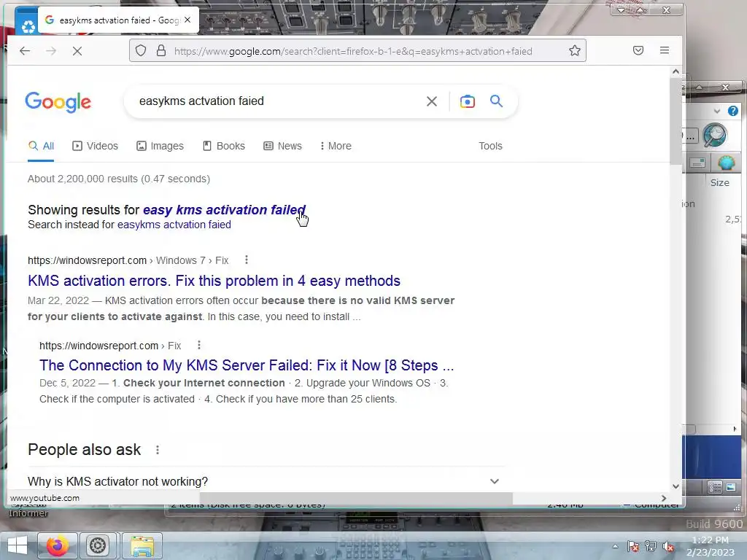The image size is (747, 560).
Task: Open options dots for first windowsreport result
Action: pos(247,260)
